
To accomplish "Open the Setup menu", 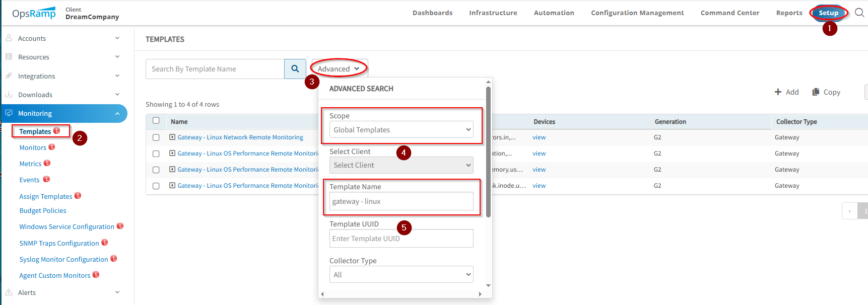I will click(x=828, y=13).
